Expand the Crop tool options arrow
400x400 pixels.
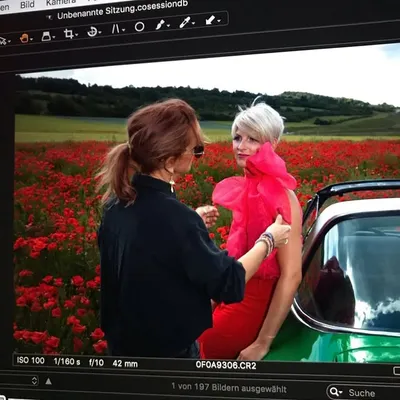click(77, 35)
